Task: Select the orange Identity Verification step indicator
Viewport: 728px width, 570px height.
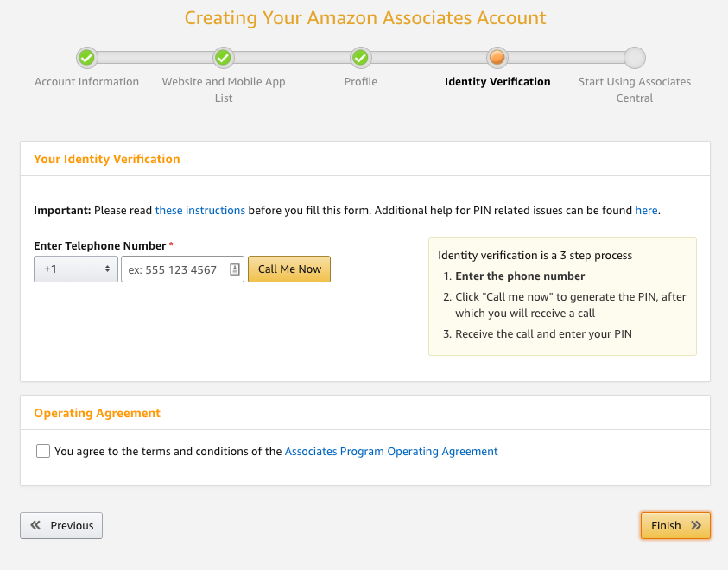Action: click(497, 58)
